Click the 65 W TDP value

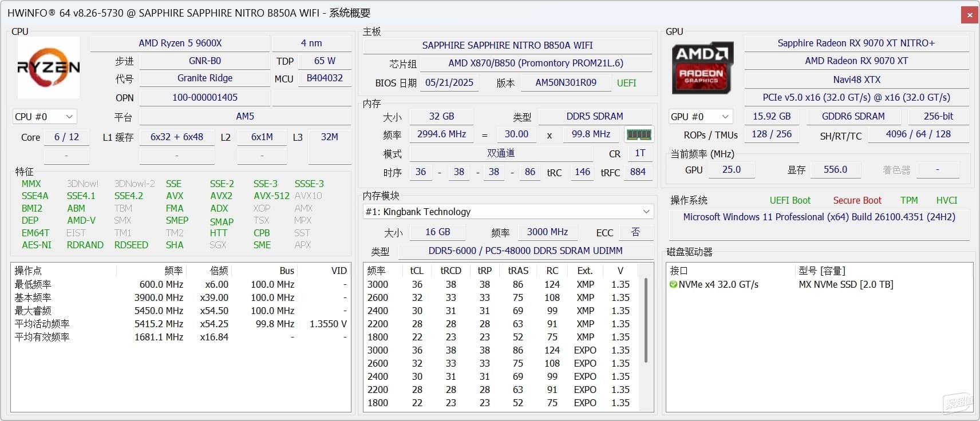[x=325, y=61]
